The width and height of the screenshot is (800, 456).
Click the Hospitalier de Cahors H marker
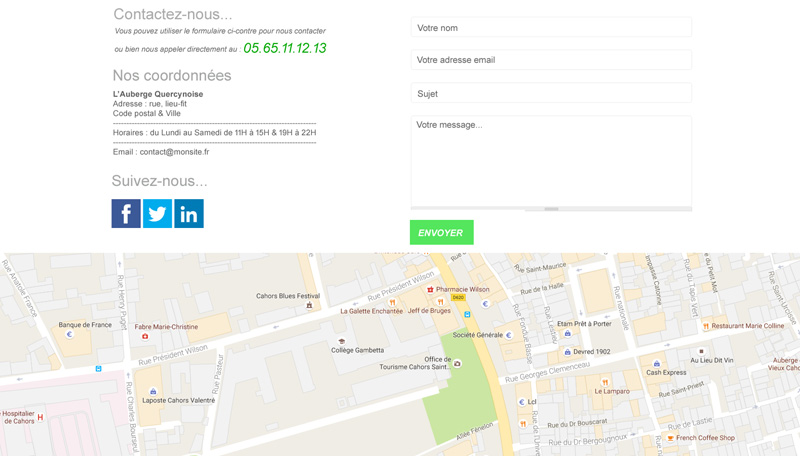point(40,417)
